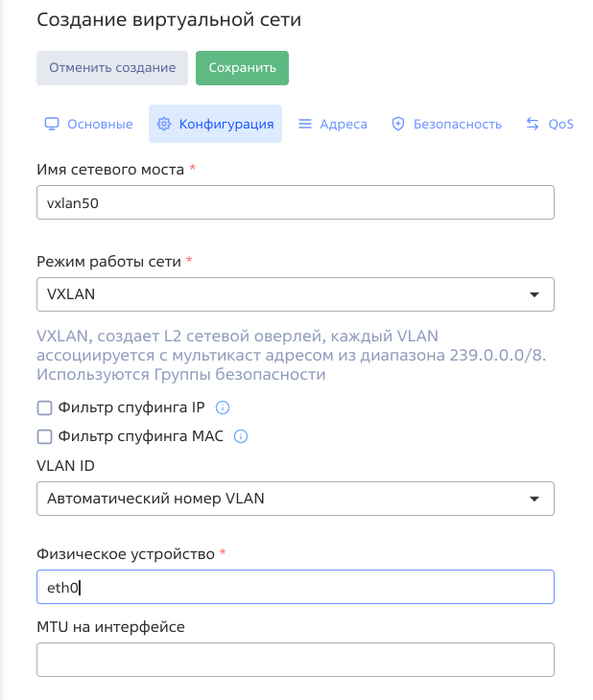Enable the Фильтр спуфинга MAC checkbox
593x700 pixels.
[45, 436]
